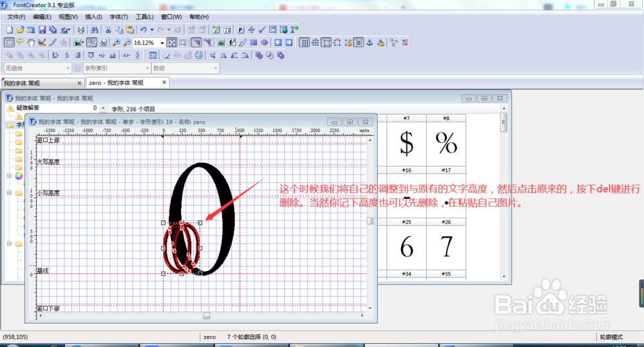Print using the printer icon
644x347 pixels.
pyautogui.click(x=81, y=30)
